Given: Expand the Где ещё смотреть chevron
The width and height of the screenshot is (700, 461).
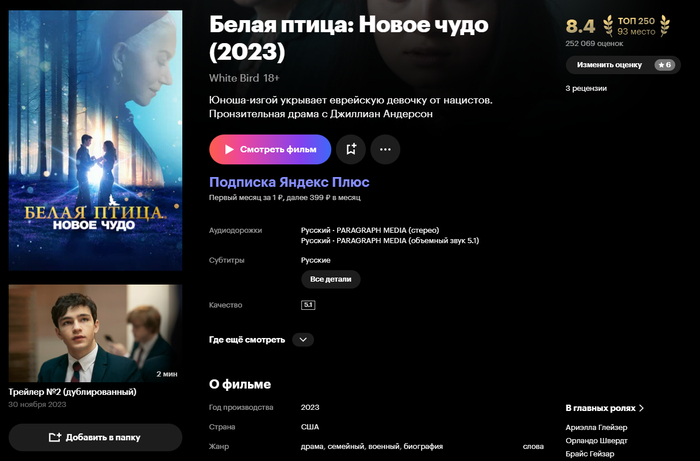Looking at the screenshot, I should [x=303, y=340].
